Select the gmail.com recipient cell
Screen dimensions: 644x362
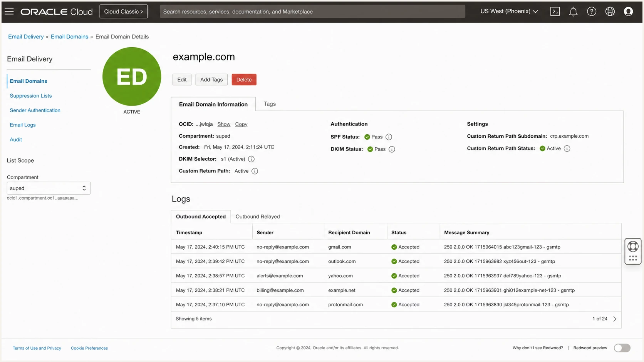point(340,247)
